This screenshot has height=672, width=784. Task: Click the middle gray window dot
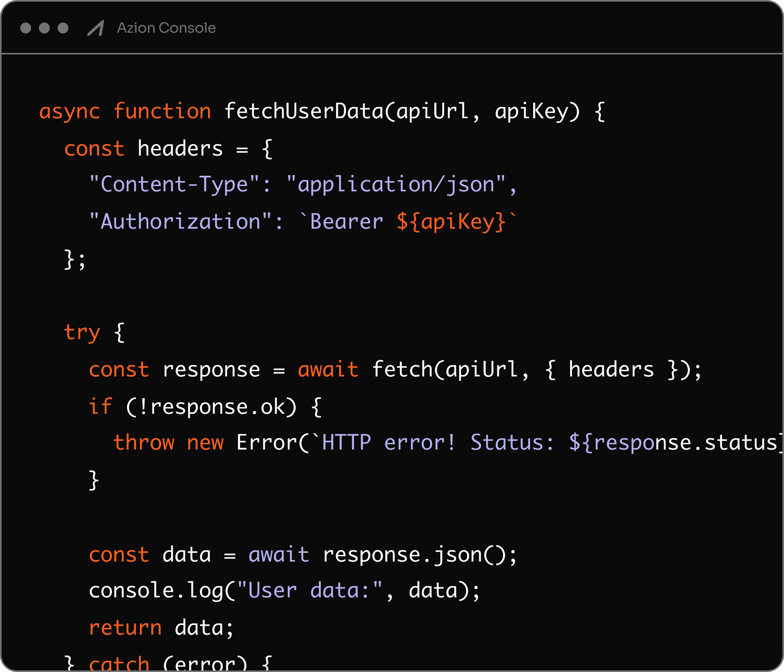click(44, 28)
